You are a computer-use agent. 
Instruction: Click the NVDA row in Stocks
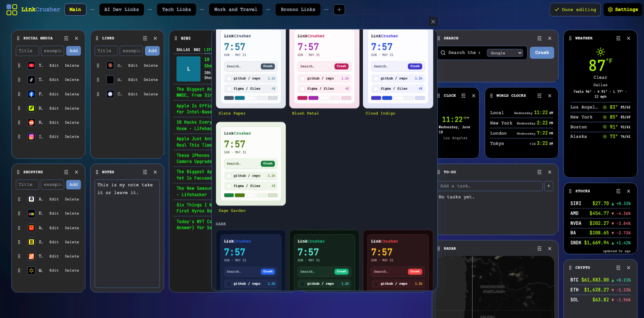[600, 223]
